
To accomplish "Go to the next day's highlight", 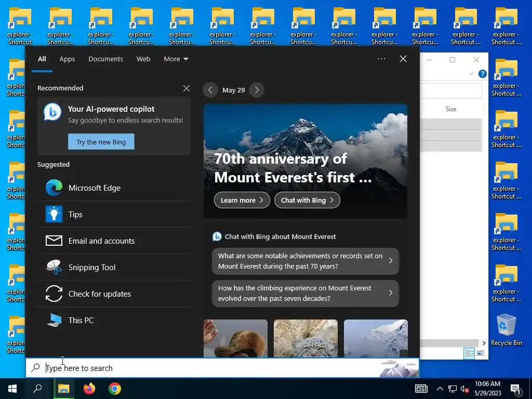I will [257, 90].
